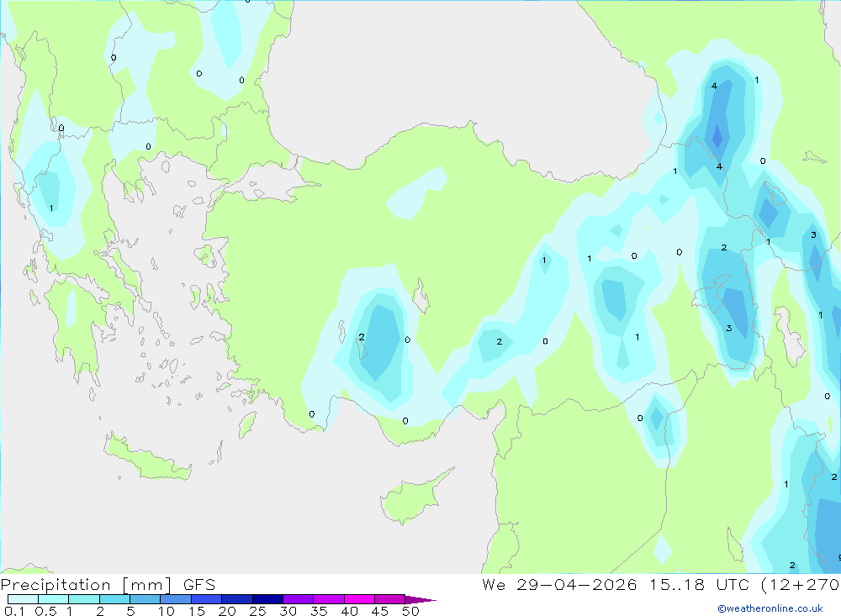Click the '45' legend scale label
The height and width of the screenshot is (616, 841).
pyautogui.click(x=380, y=611)
